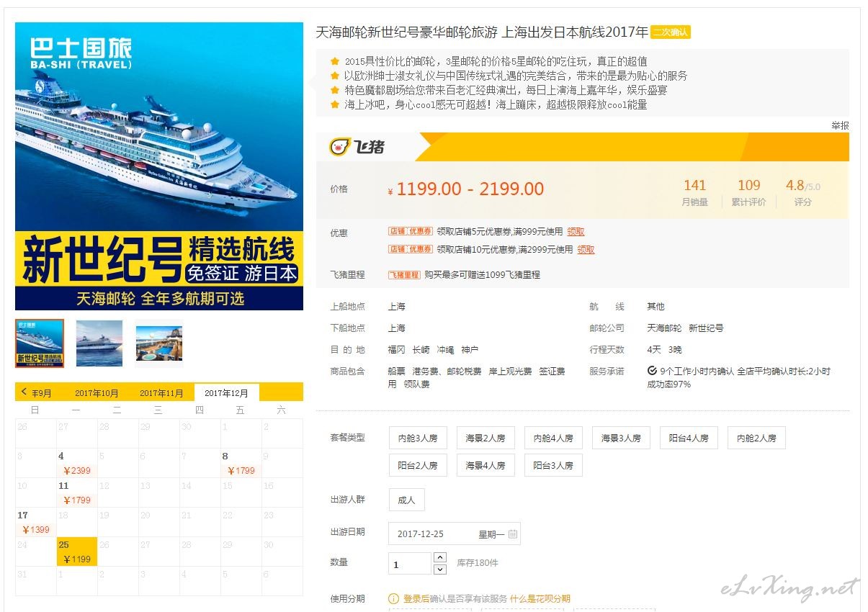Image resolution: width=868 pixels, height=612 pixels.
Task: Go to previous month with calendar arrow
Action: (24, 392)
